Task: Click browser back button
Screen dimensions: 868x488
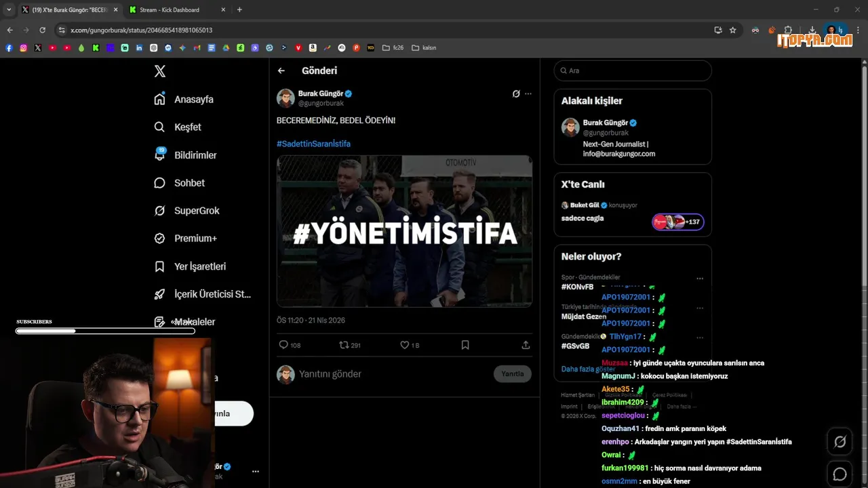Action: click(x=9, y=30)
